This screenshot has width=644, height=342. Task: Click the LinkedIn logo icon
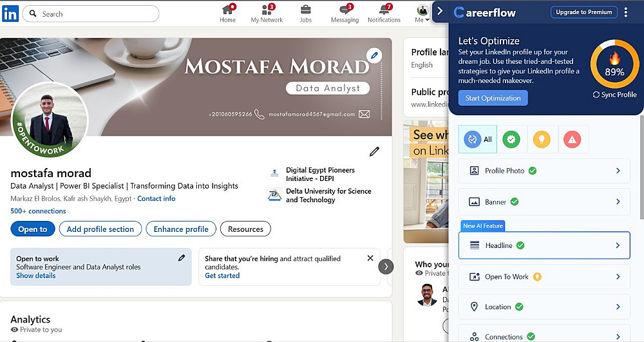click(10, 14)
